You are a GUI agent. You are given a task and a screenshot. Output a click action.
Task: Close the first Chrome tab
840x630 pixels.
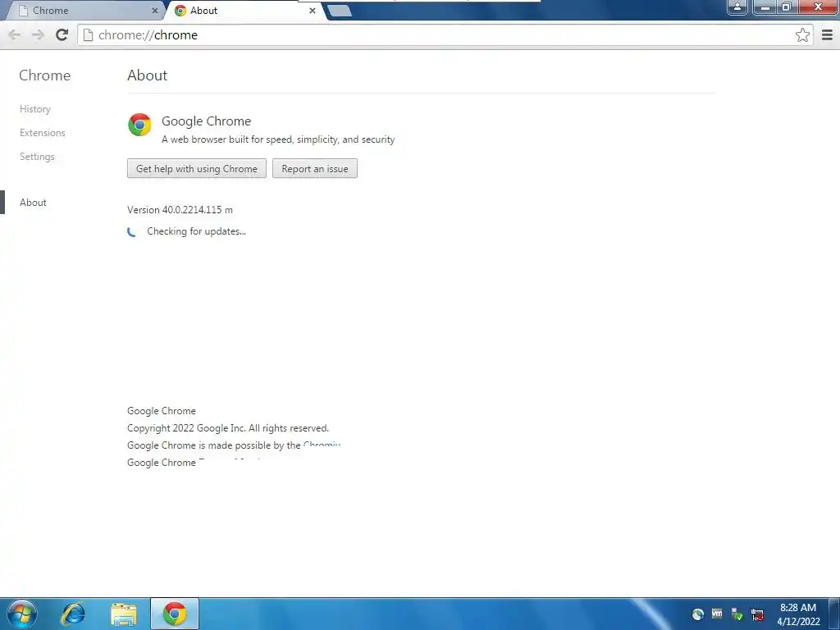tap(155, 11)
